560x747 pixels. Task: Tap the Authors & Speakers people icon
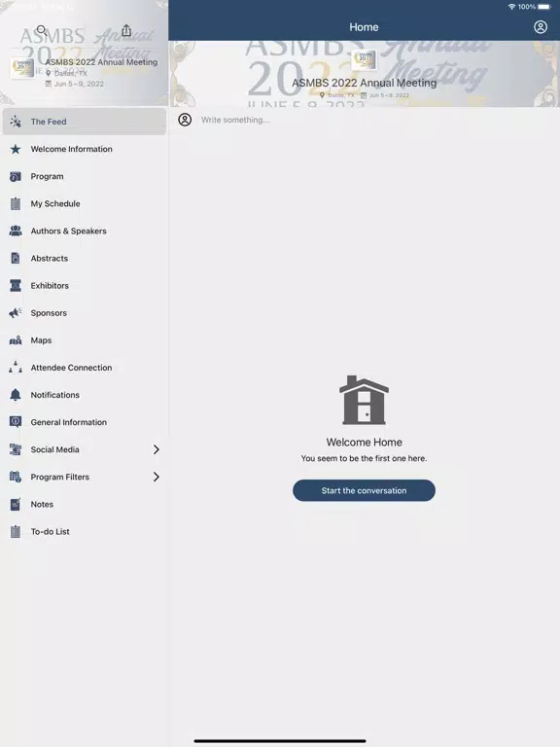(16, 231)
